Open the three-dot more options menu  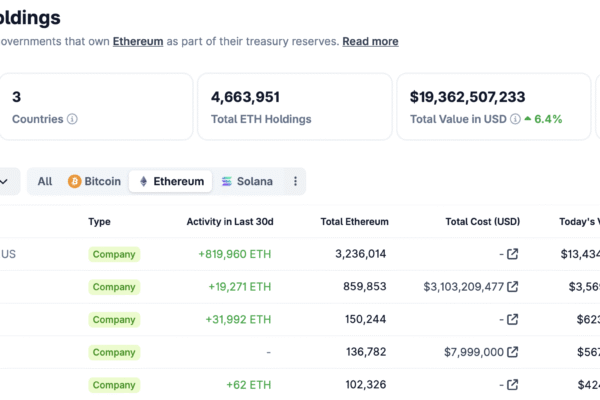pyautogui.click(x=294, y=182)
